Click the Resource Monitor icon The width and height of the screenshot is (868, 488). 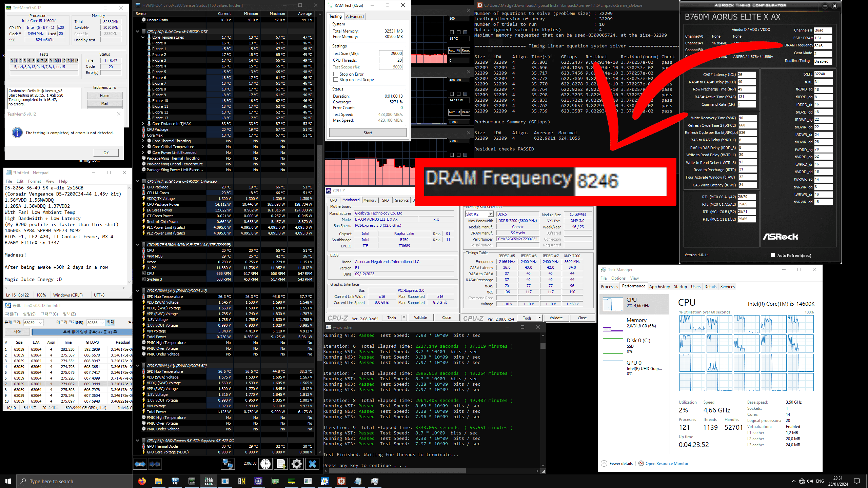(x=641, y=463)
